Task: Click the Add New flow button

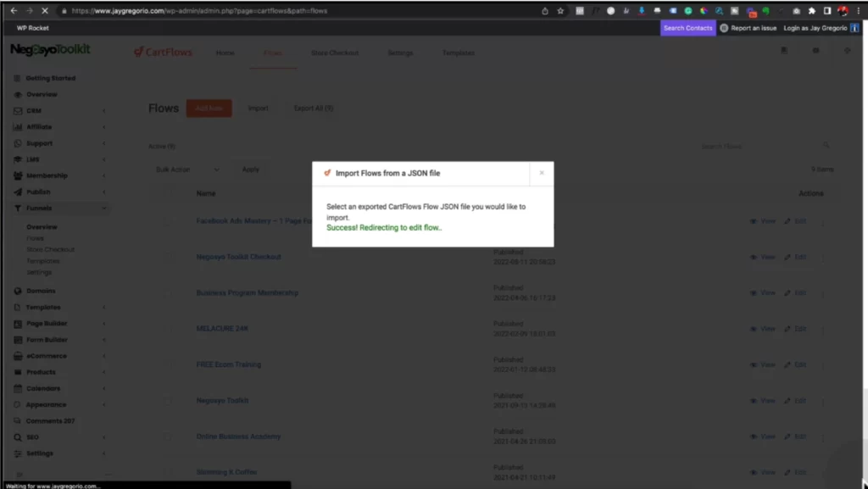Action: pos(209,108)
